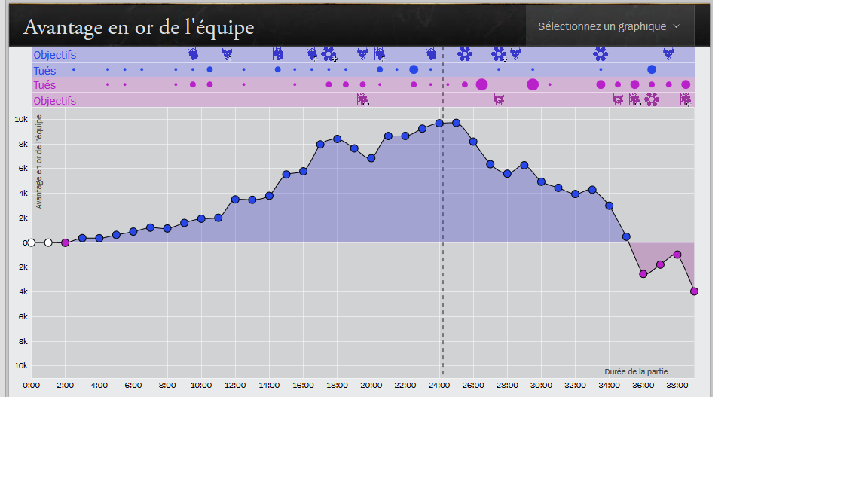Click the chevron arrow beside Sélectionnez un graphique

[676, 26]
